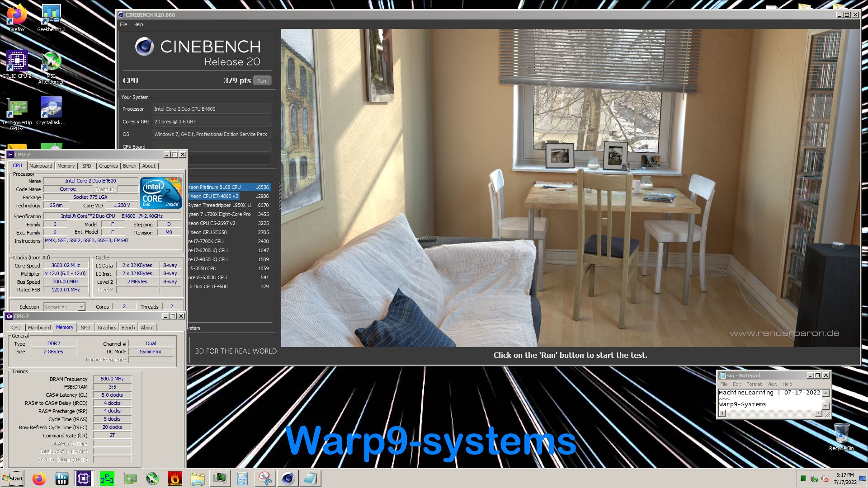Open Graphics tab in upper CPU-Z window
Image resolution: width=868 pixels, height=488 pixels.
(x=108, y=166)
